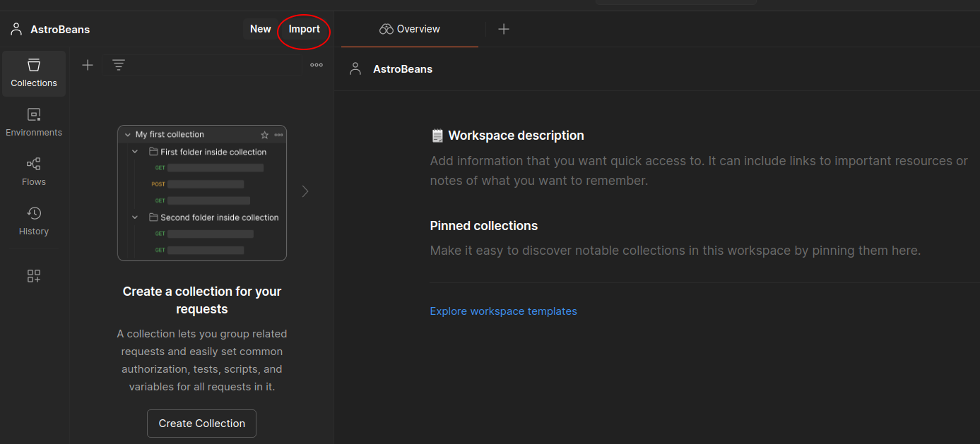Click the AstroBeans workspace user icon

[x=16, y=29]
